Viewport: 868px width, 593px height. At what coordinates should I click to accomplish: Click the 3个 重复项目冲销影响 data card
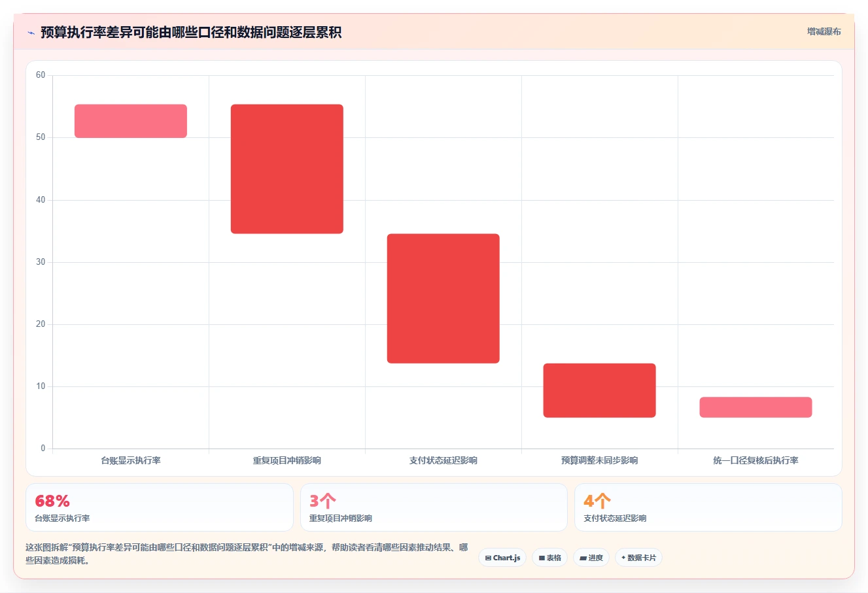(x=434, y=507)
